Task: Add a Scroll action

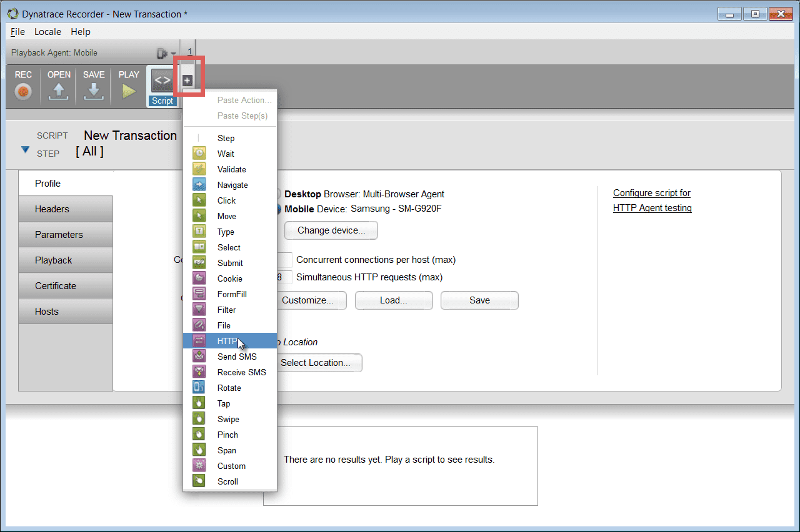Action: pyautogui.click(x=230, y=481)
